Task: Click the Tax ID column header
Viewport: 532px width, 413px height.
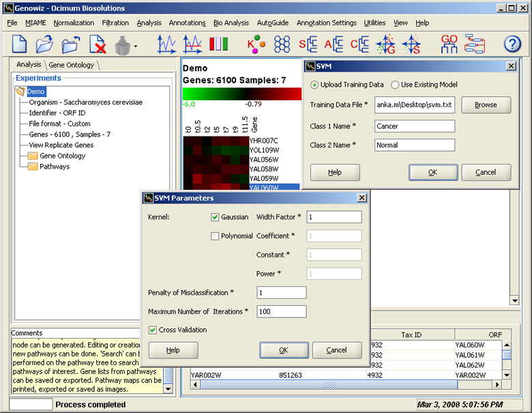Action: click(x=411, y=335)
